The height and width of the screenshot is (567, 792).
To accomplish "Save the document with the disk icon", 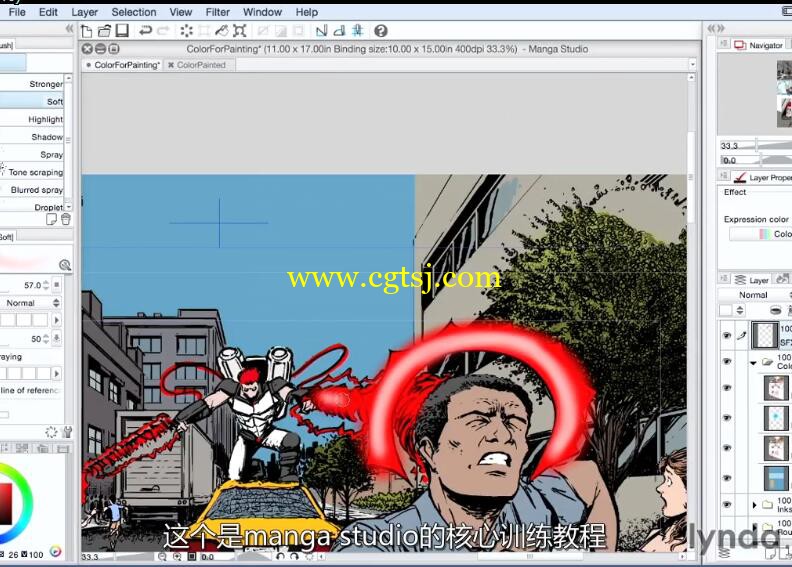I will tap(122, 31).
